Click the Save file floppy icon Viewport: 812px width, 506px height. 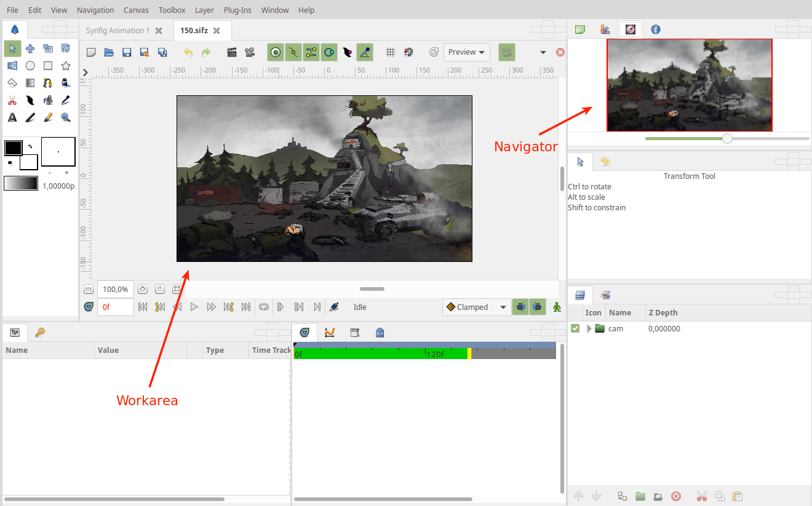pos(127,52)
